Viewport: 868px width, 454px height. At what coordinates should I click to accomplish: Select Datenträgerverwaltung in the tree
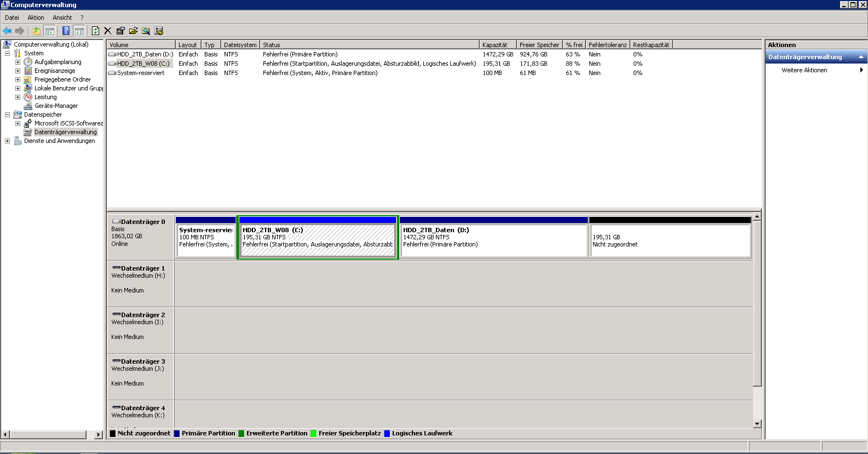pyautogui.click(x=65, y=132)
